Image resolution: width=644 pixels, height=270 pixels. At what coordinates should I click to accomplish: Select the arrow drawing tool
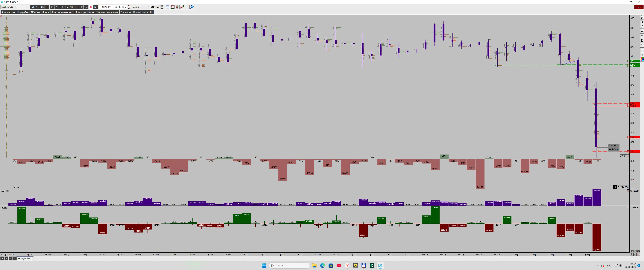coord(642,36)
